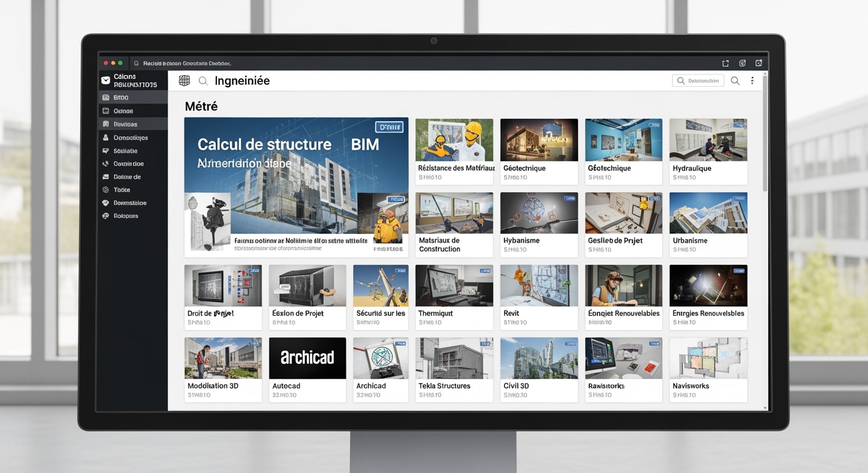Open the Sécurité sur les card
The width and height of the screenshot is (868, 473).
(380, 297)
